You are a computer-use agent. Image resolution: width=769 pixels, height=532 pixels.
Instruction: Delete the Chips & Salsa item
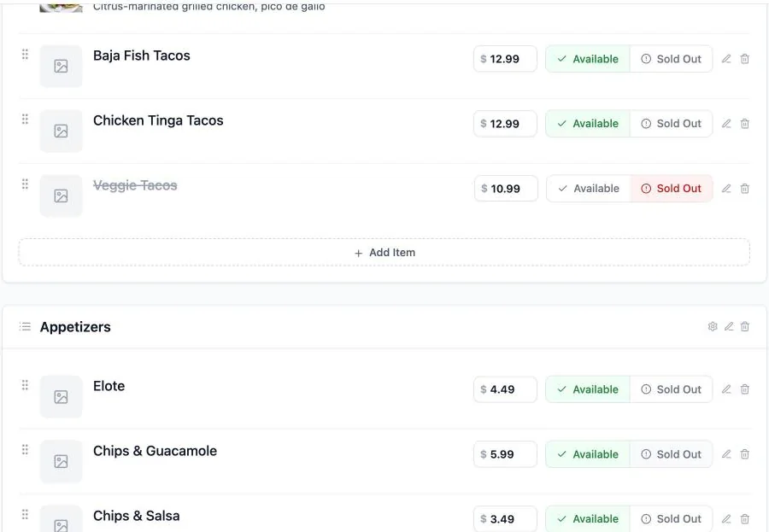click(744, 518)
